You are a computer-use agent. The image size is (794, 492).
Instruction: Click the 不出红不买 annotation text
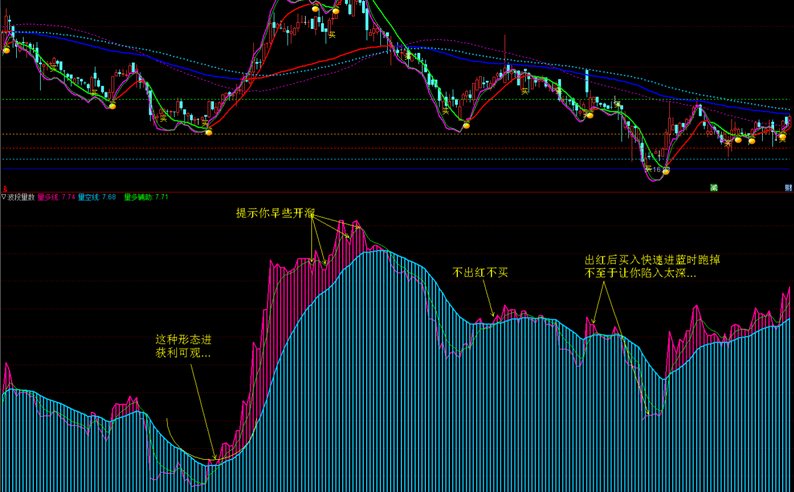[x=480, y=273]
